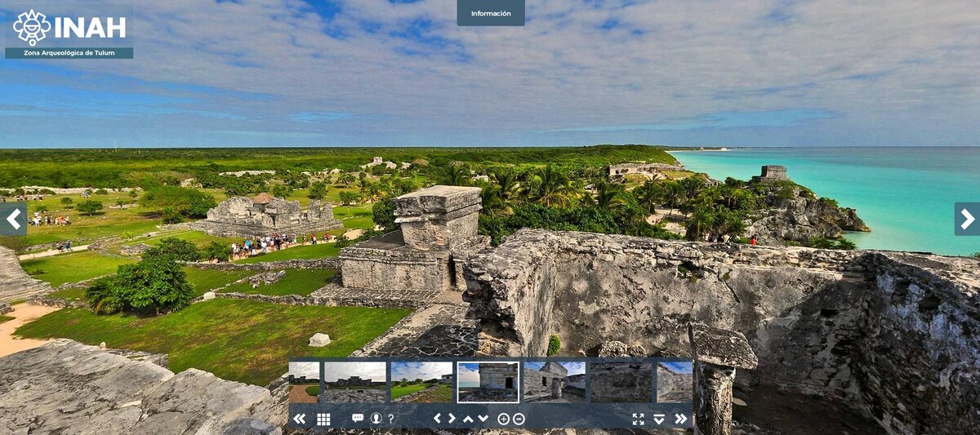Click the INAH logo

pos(69,28)
